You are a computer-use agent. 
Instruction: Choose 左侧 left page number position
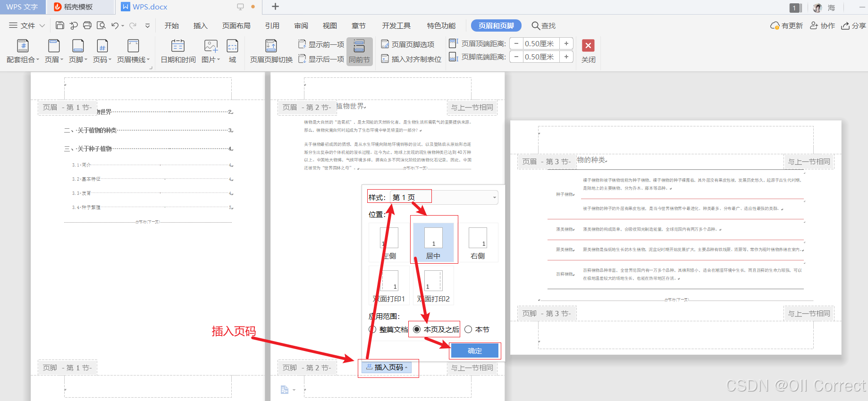coord(389,242)
